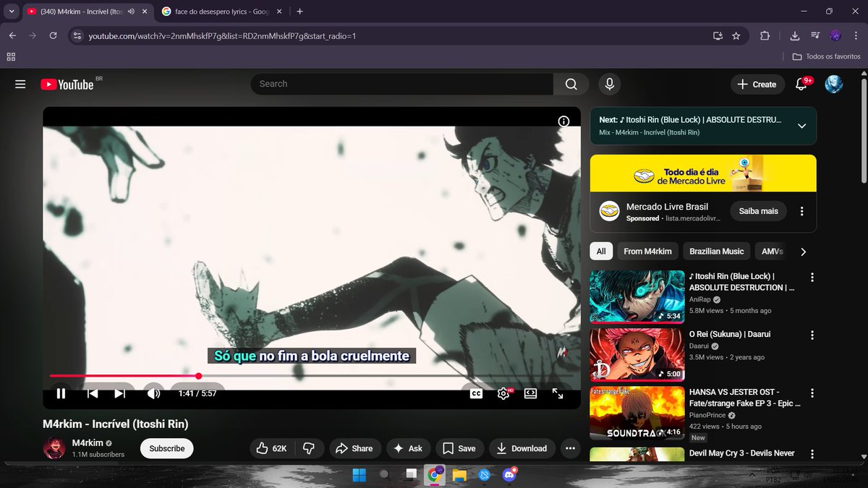
Task: Open O Rei (Sukuna) Daarui video
Action: coord(637,355)
